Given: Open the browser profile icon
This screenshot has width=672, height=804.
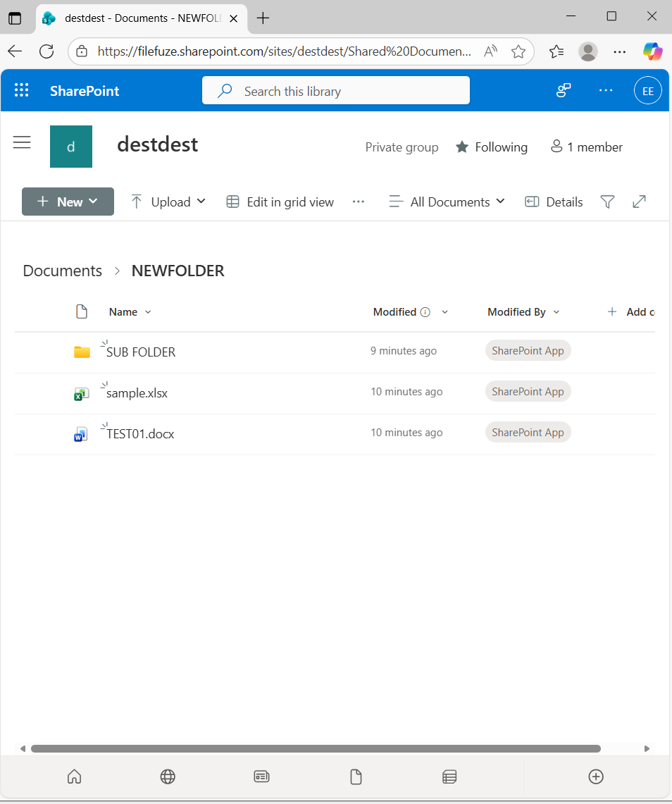Looking at the screenshot, I should (x=588, y=51).
